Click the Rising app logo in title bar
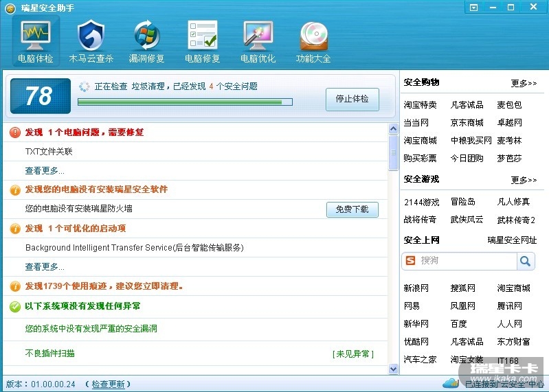Image resolution: width=549 pixels, height=392 pixels. point(10,8)
